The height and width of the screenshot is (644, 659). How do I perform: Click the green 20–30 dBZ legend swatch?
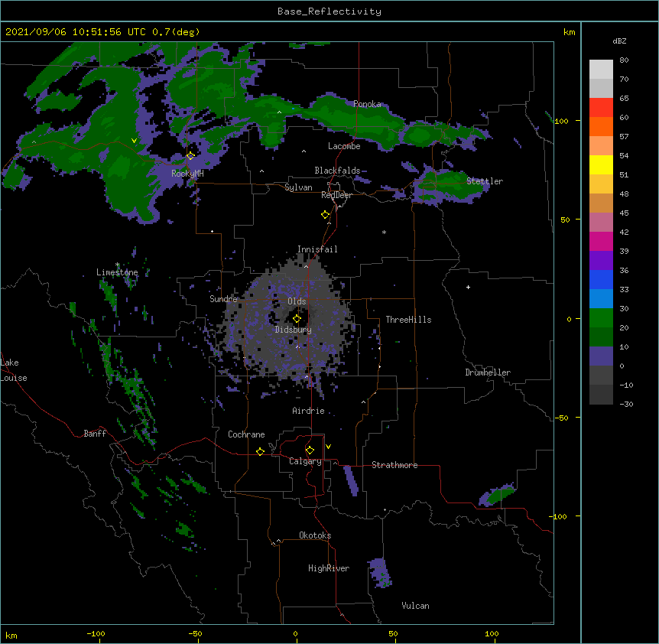pyautogui.click(x=601, y=318)
